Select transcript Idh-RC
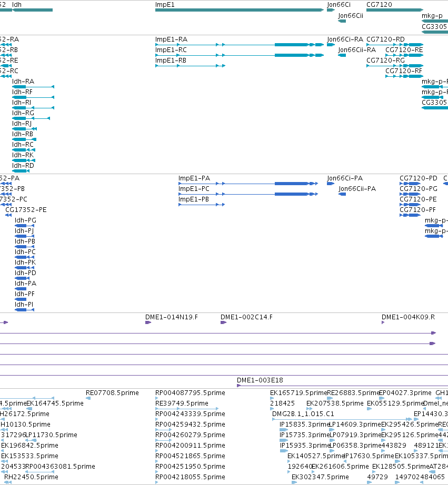The height and width of the screenshot is (485, 448). [24, 150]
